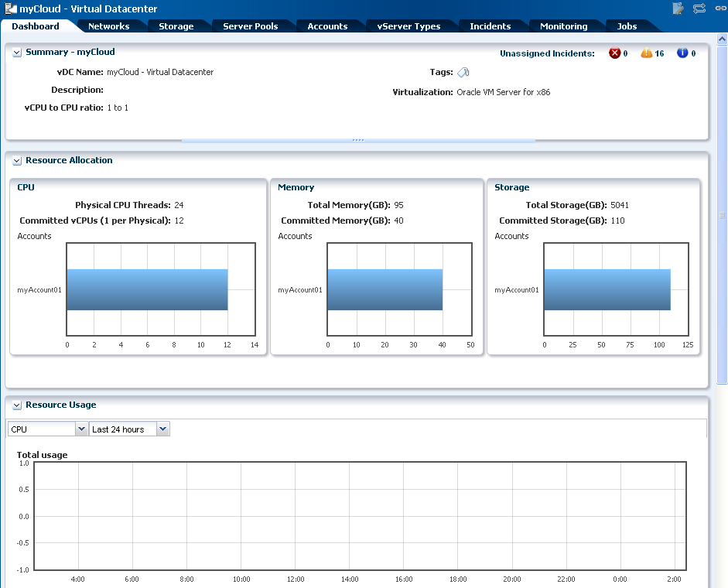Click the myAccount01 Storage allocation bar

point(607,289)
